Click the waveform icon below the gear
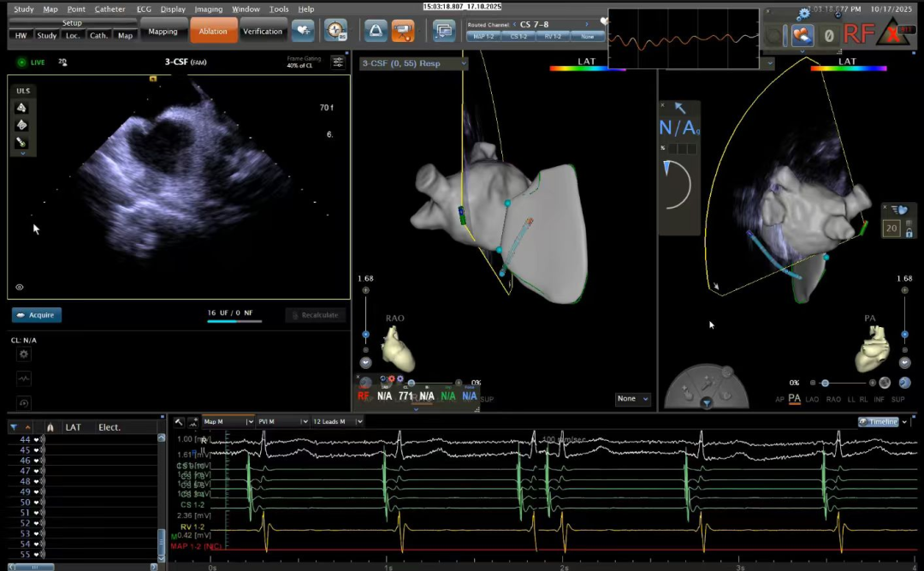This screenshot has height=571, width=924. 23,378
